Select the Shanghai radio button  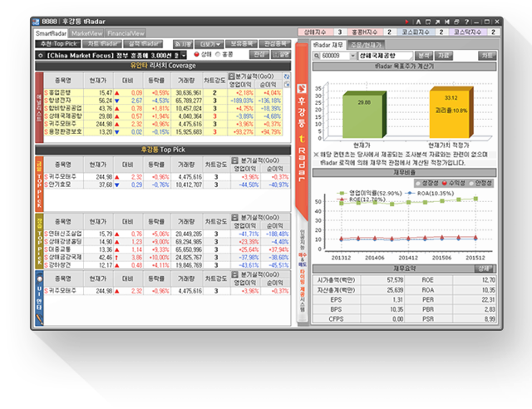pyautogui.click(x=196, y=54)
